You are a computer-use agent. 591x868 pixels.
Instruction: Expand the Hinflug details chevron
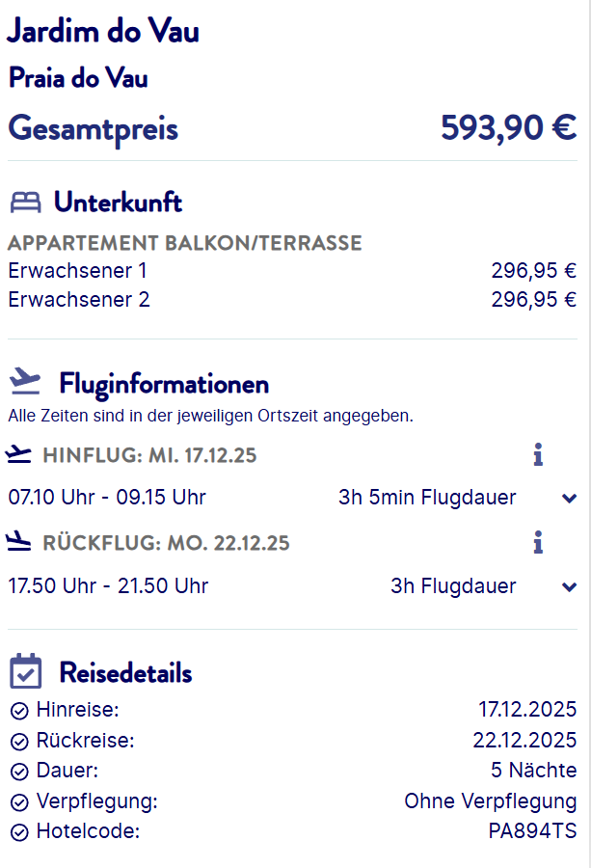point(570,499)
